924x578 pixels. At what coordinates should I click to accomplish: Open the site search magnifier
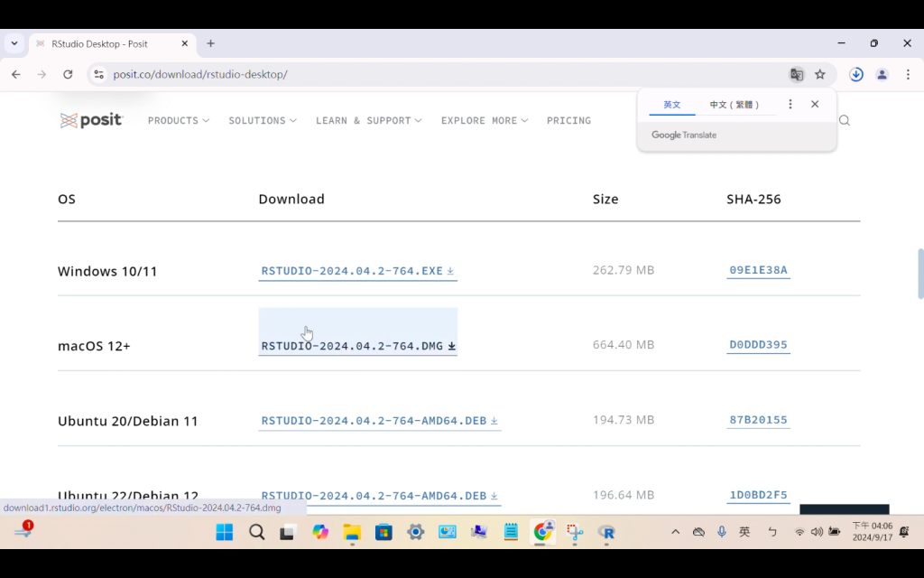[844, 120]
